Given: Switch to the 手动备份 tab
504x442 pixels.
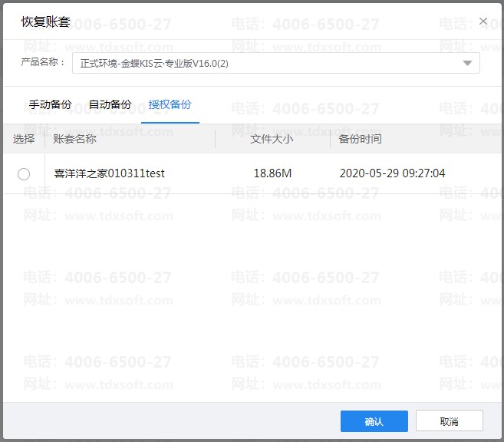Looking at the screenshot, I should pyautogui.click(x=51, y=104).
